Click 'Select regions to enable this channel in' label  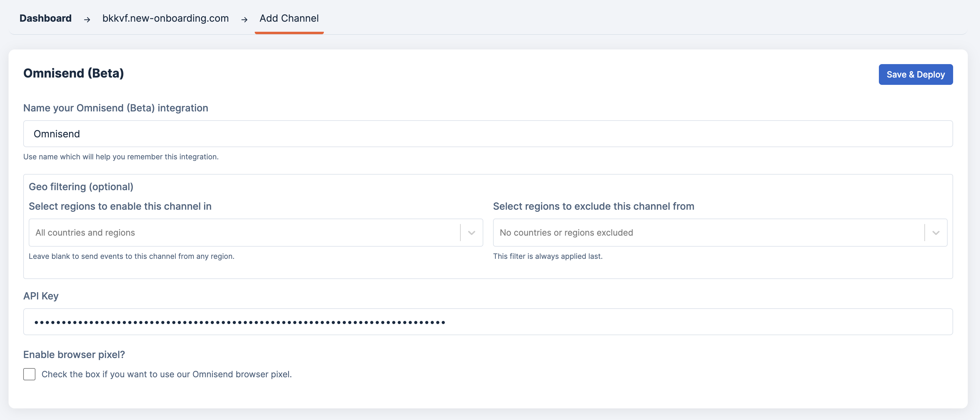click(x=120, y=206)
